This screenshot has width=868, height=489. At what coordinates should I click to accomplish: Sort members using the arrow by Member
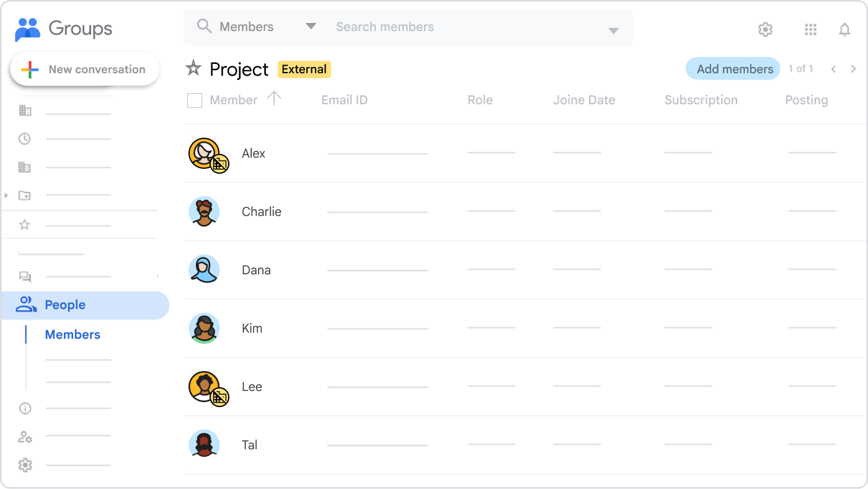pyautogui.click(x=274, y=98)
